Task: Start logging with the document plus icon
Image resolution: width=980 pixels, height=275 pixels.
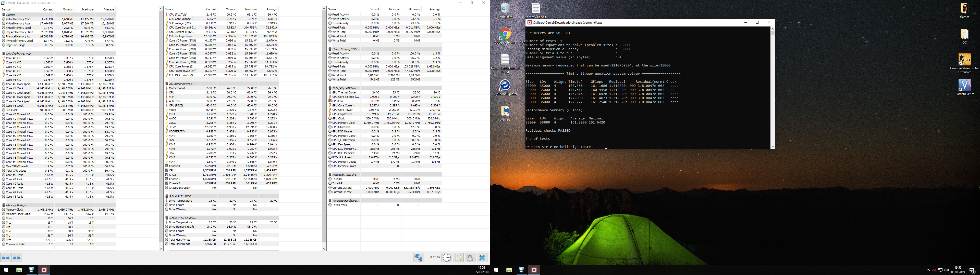Action: [458, 257]
